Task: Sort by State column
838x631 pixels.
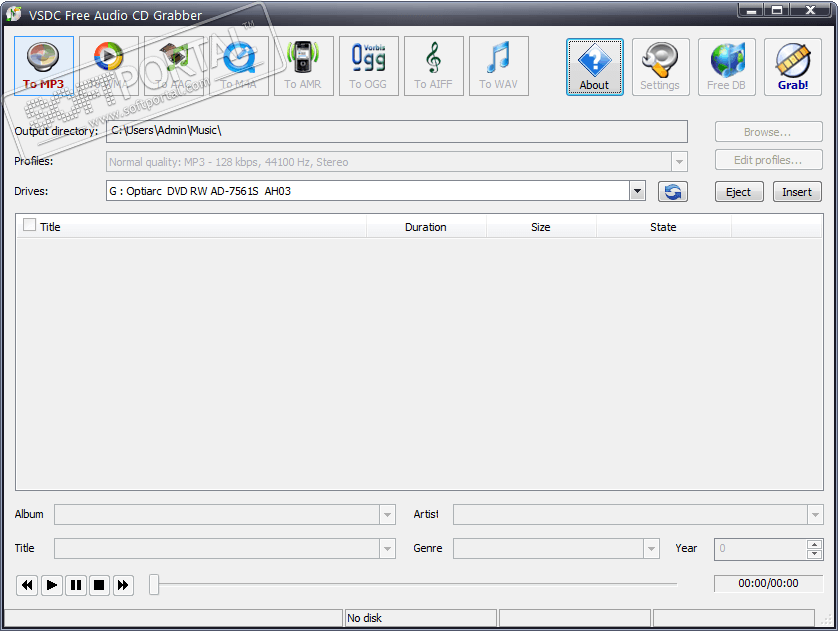Action: [x=663, y=227]
